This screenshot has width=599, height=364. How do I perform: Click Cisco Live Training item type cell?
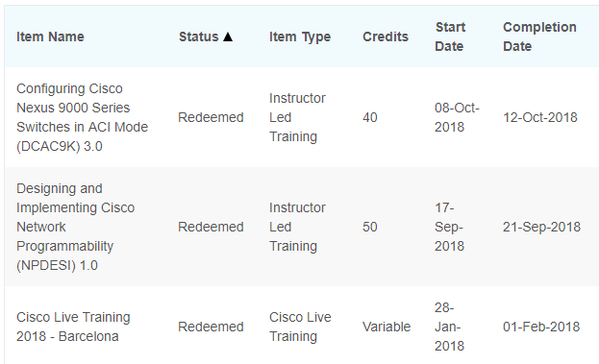pos(300,327)
